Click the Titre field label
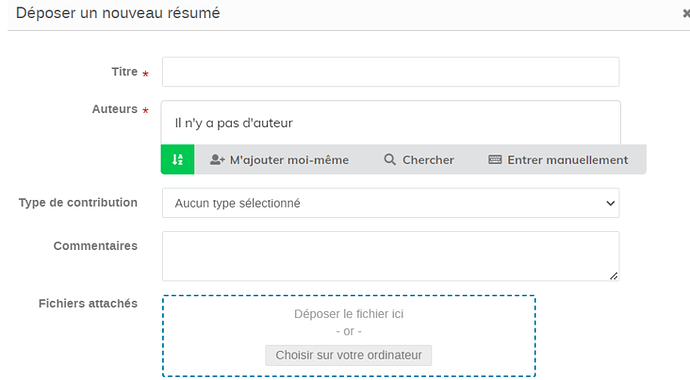The height and width of the screenshot is (380, 690). point(125,72)
